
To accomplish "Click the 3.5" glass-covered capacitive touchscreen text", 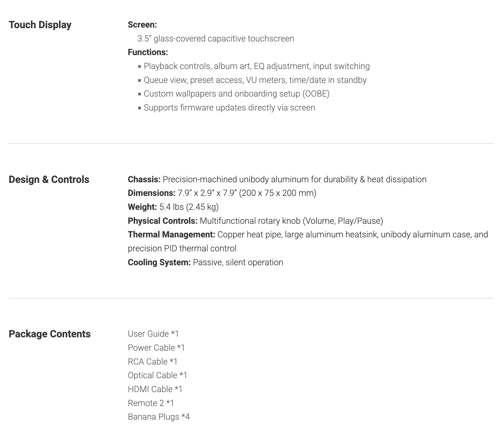I will (x=215, y=39).
